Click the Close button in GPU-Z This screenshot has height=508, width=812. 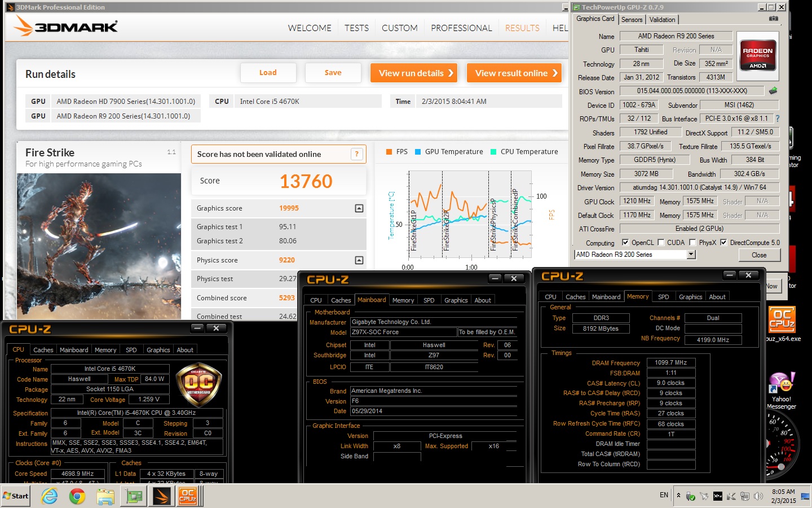[759, 255]
